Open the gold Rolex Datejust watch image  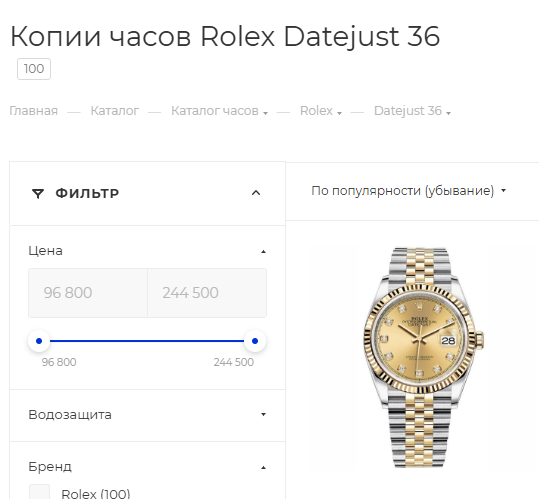tap(423, 357)
